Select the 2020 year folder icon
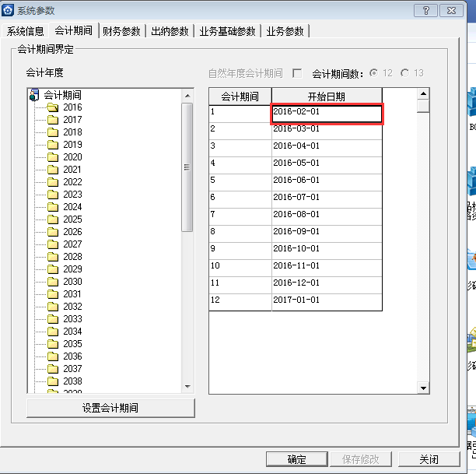The image size is (476, 474). 52,157
